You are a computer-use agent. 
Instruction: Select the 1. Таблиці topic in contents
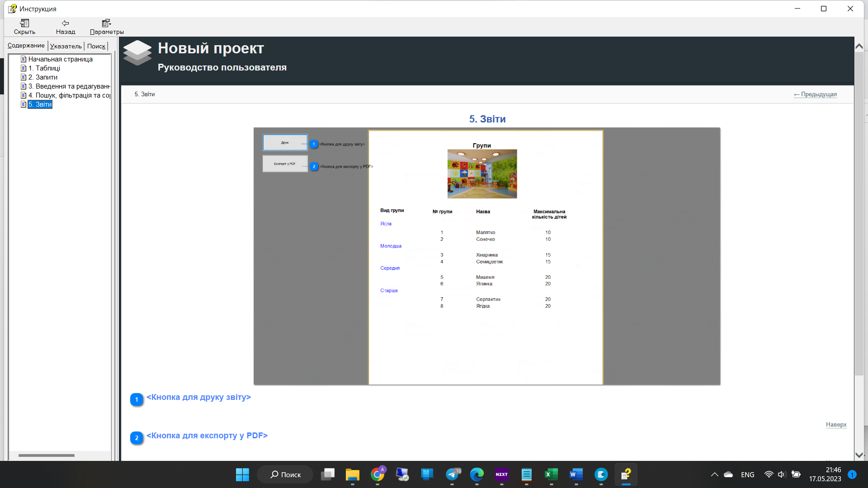44,68
